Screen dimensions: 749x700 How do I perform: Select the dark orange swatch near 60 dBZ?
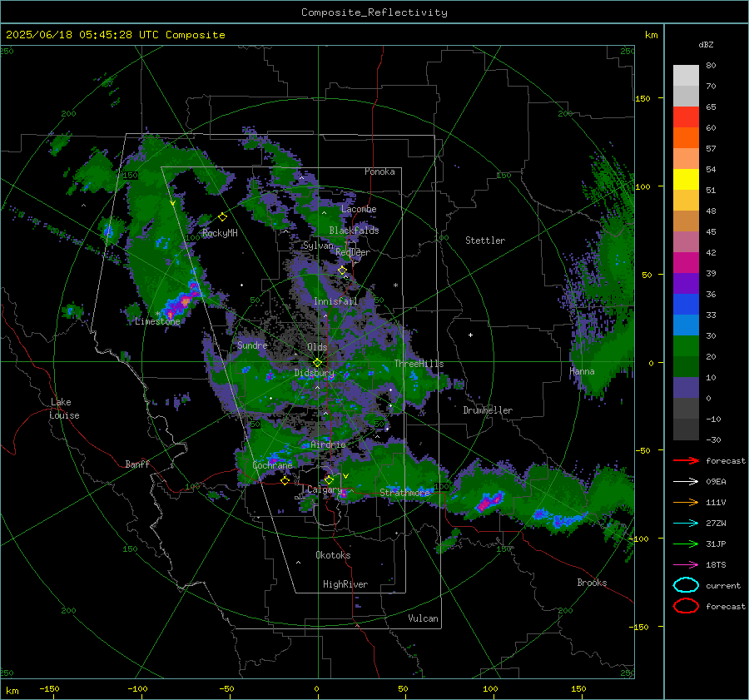click(686, 137)
